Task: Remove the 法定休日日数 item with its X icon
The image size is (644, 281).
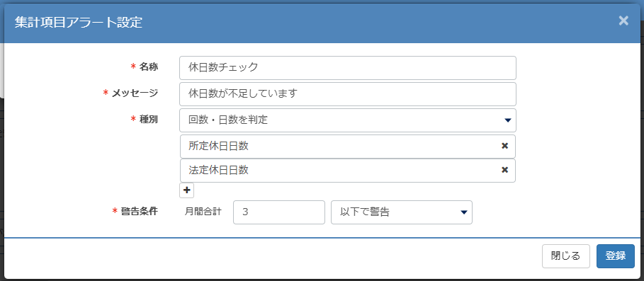Action: [x=504, y=170]
